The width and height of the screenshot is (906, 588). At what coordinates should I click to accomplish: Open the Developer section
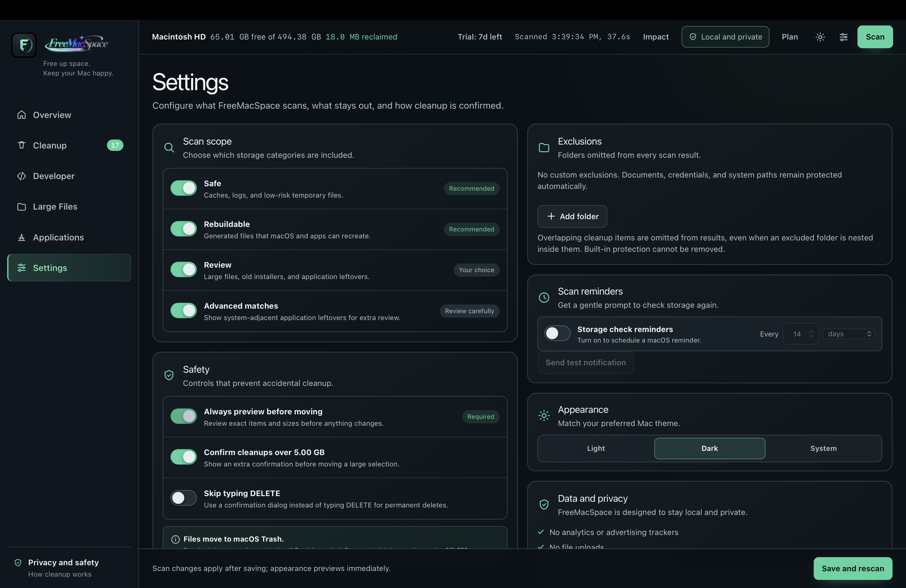pos(69,176)
